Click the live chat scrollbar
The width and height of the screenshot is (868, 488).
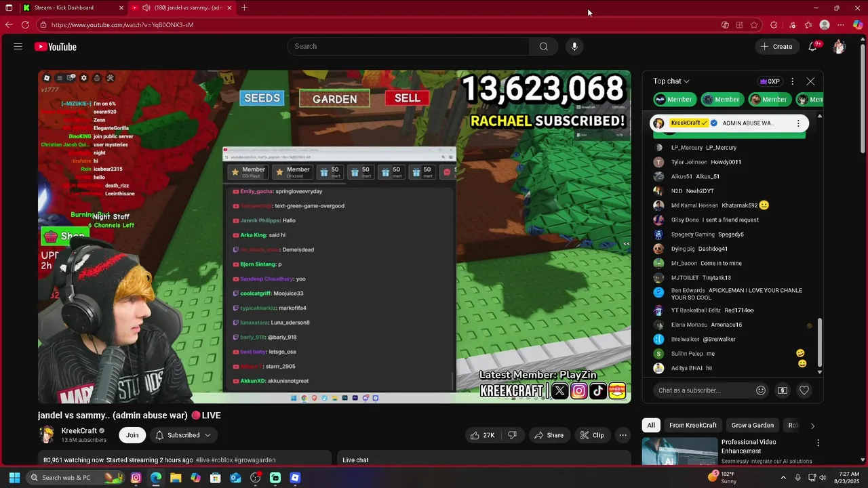click(819, 342)
